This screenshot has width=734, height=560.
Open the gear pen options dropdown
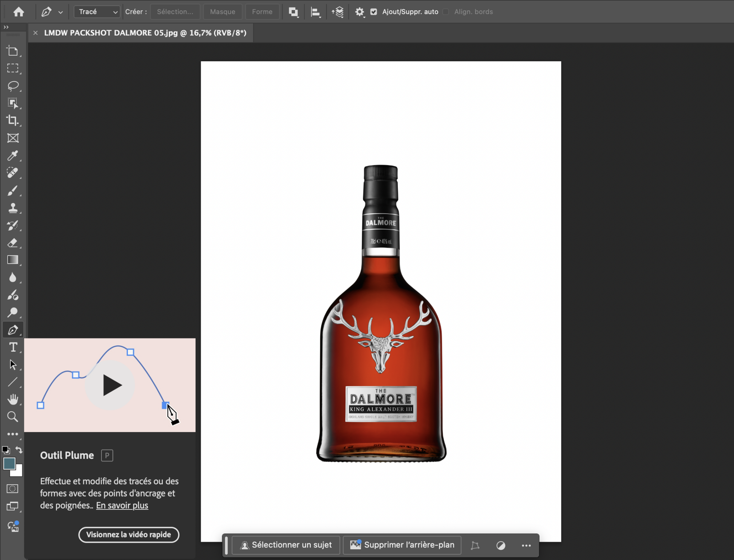click(x=360, y=12)
